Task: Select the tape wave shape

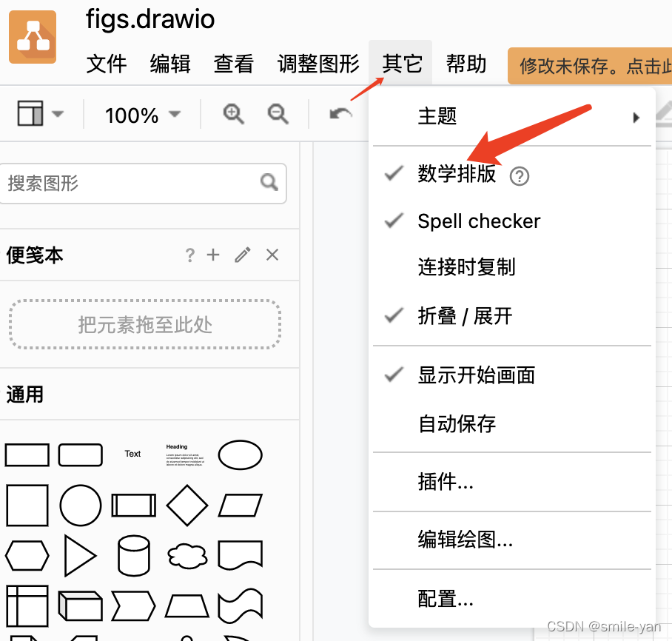Action: pos(240,606)
